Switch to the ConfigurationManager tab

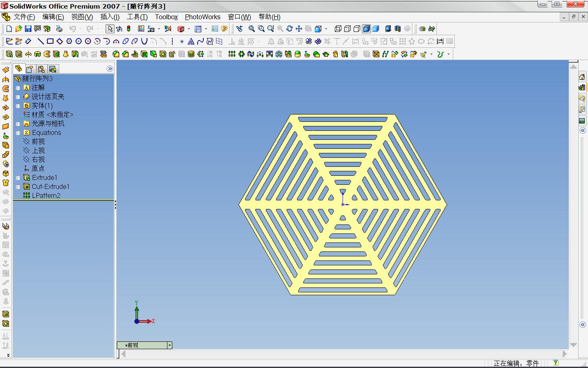41,69
